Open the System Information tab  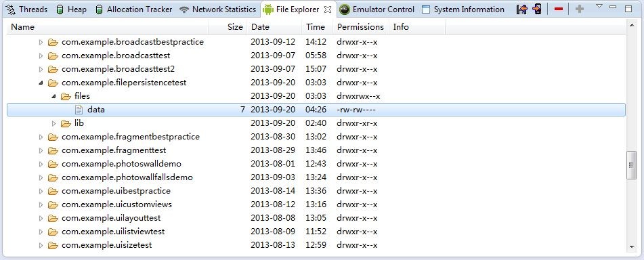pos(463,9)
